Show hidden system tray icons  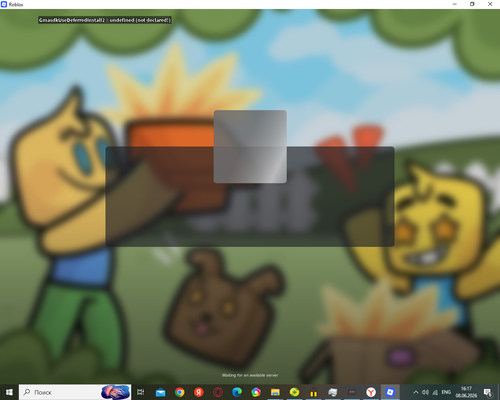416,392
